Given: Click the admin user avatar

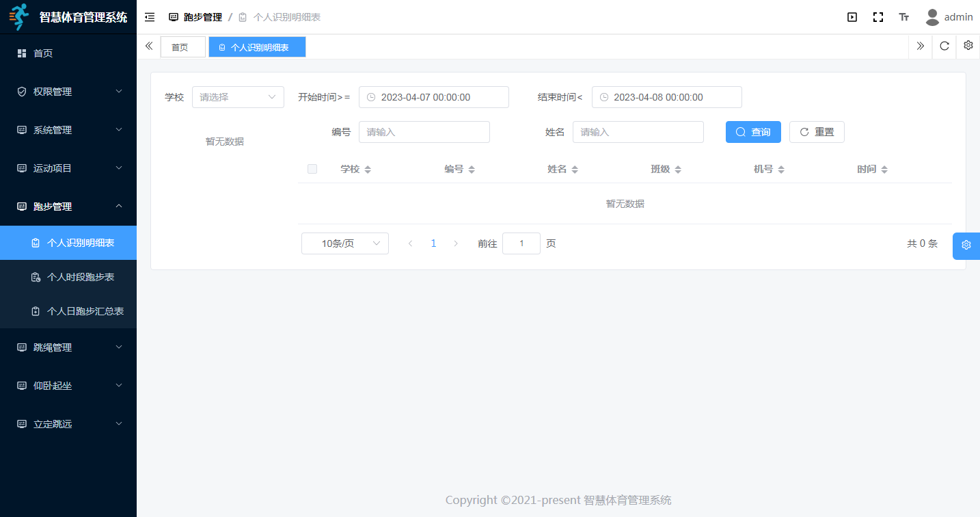Looking at the screenshot, I should click(x=931, y=17).
